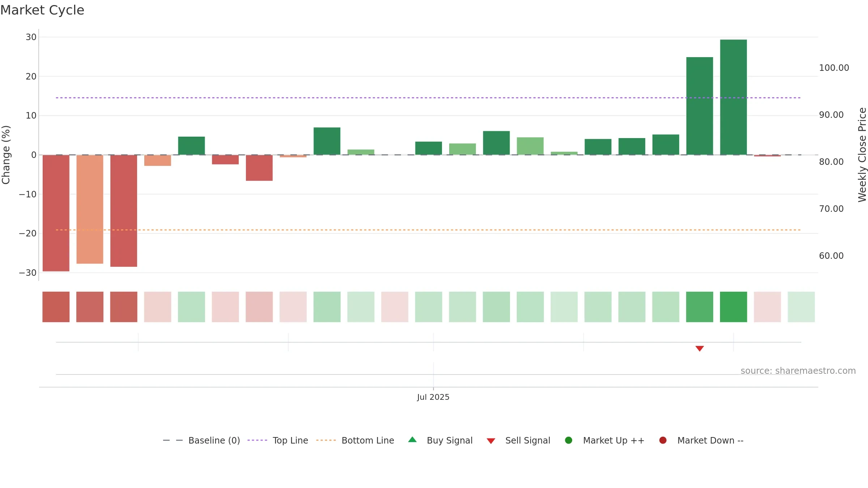Click the Jul 2025 axis label
The image size is (868, 488).
coord(433,397)
